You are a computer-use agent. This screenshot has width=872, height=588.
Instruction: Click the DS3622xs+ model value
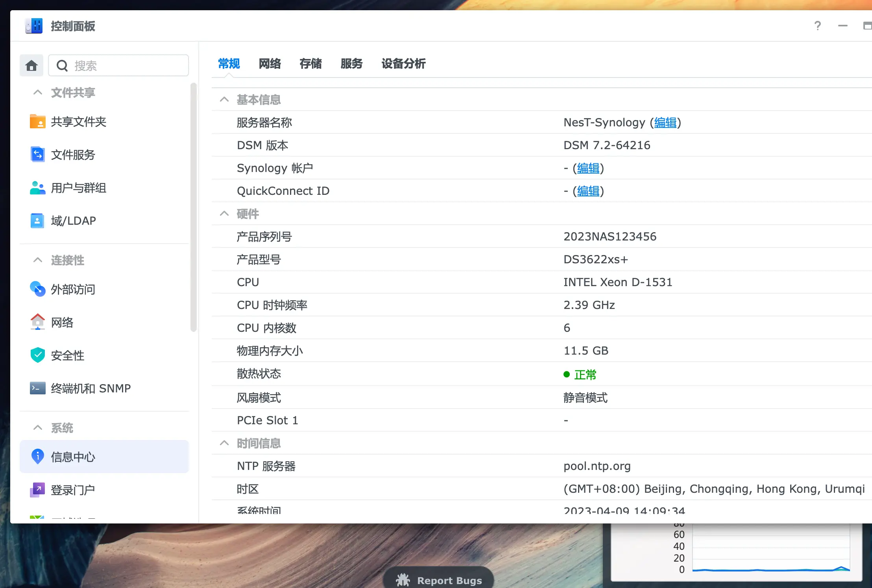(x=596, y=259)
